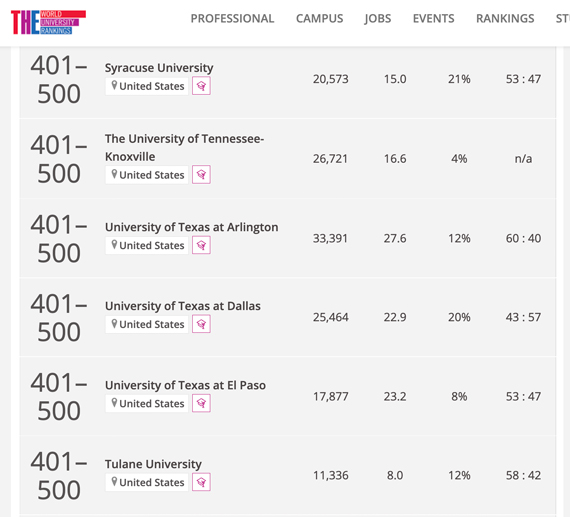Open the CAMPUS menu
Image resolution: width=570 pixels, height=517 pixels.
click(x=320, y=19)
